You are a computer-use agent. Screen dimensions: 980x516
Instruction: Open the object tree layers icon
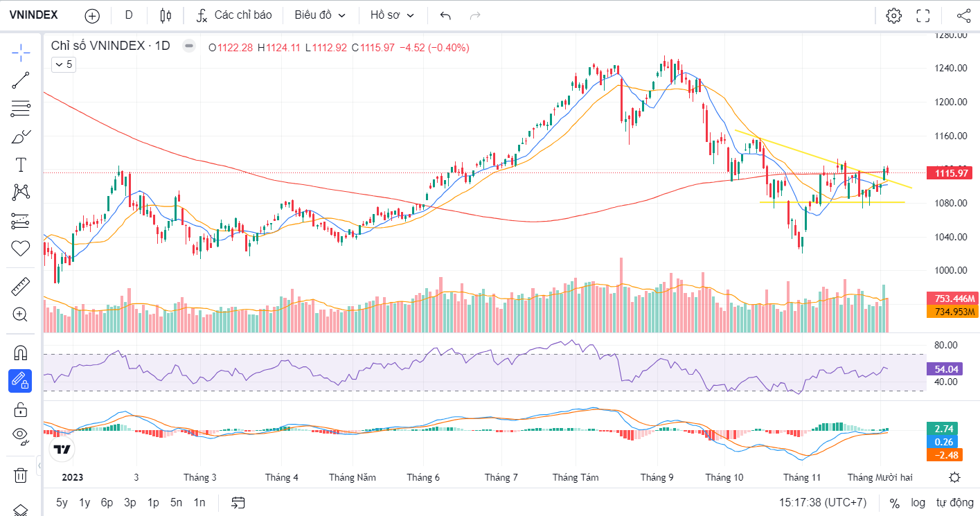[x=21, y=510]
